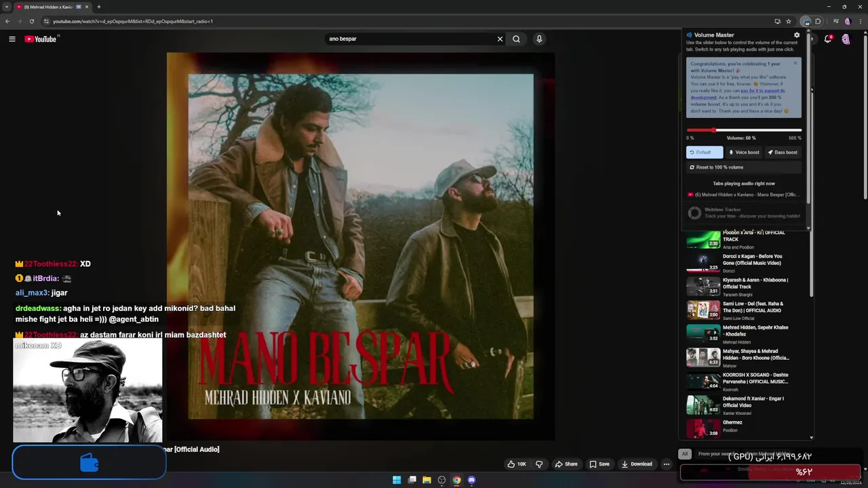868x488 pixels.
Task: Like the video with 10K likes
Action: (517, 464)
